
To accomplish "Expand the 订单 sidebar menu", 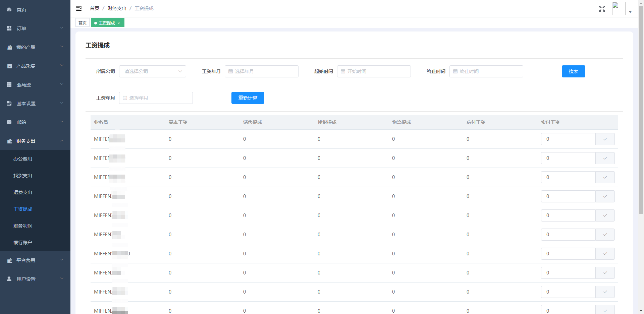I will pyautogui.click(x=35, y=28).
